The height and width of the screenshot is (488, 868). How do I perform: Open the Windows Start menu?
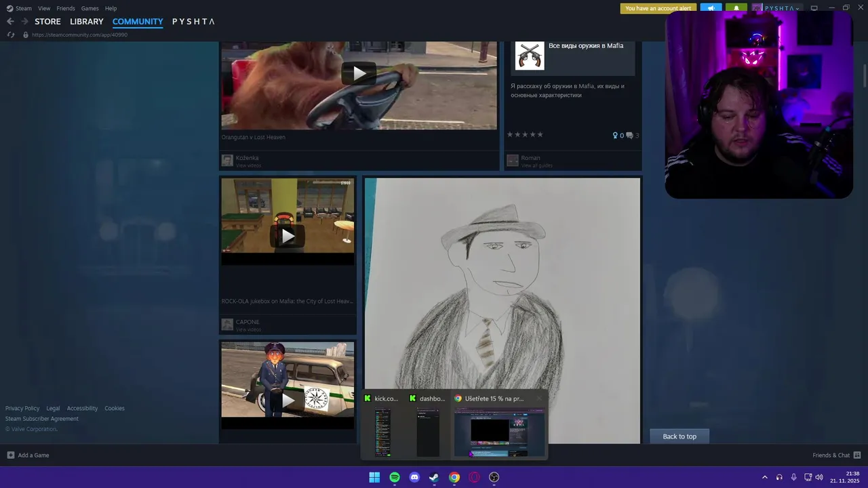click(x=374, y=477)
